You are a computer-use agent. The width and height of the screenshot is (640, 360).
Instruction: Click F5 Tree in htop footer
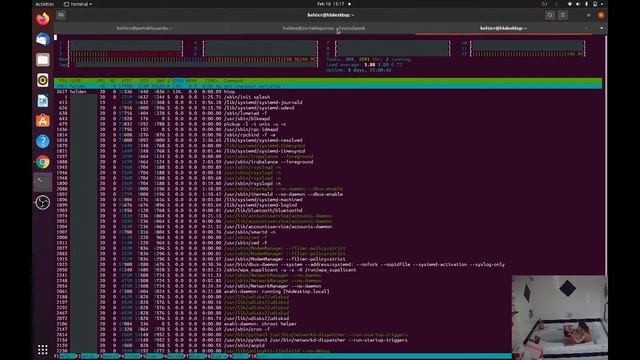(153, 356)
